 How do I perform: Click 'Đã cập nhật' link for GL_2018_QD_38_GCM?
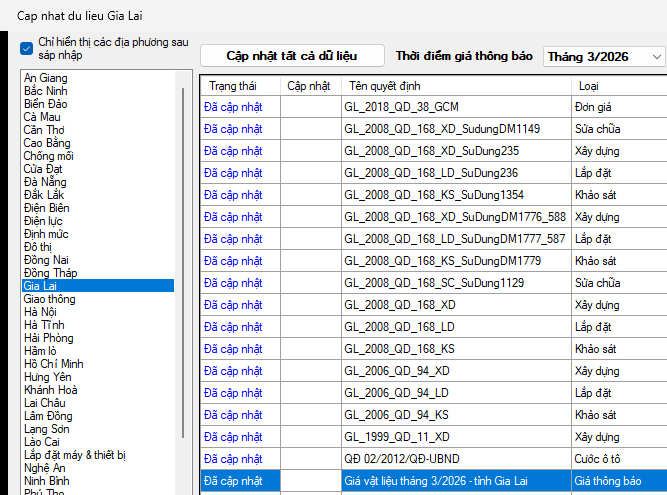click(x=232, y=106)
